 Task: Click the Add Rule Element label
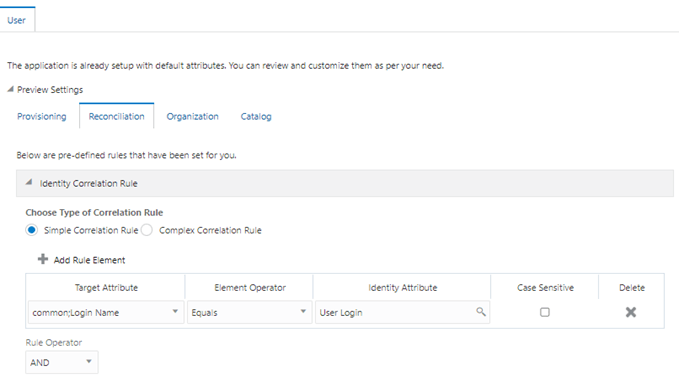coord(89,260)
